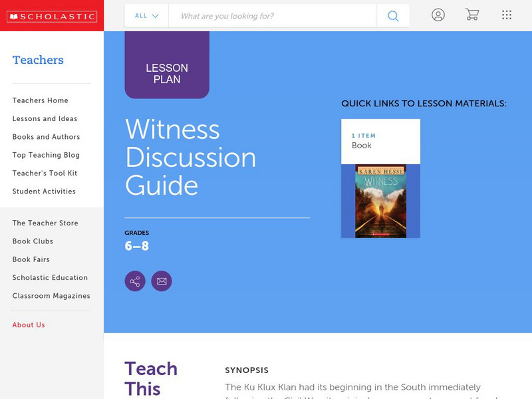Click the Scholastic logo
Screen dimensions: 532x399
tap(52, 16)
